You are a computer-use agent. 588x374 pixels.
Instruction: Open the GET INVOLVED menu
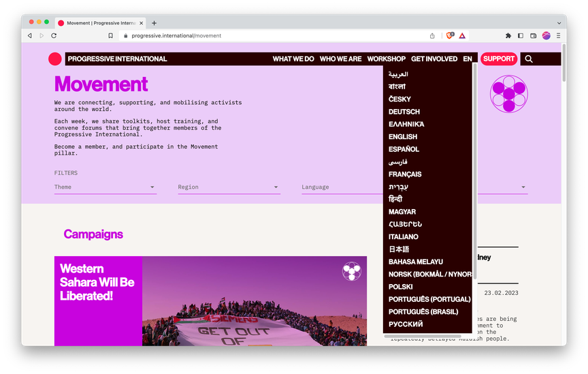click(x=434, y=59)
